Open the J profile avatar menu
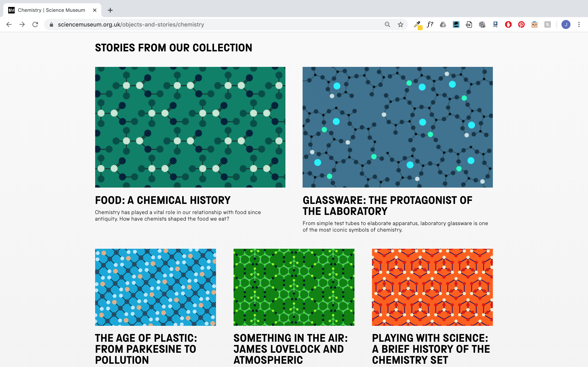 (x=566, y=24)
